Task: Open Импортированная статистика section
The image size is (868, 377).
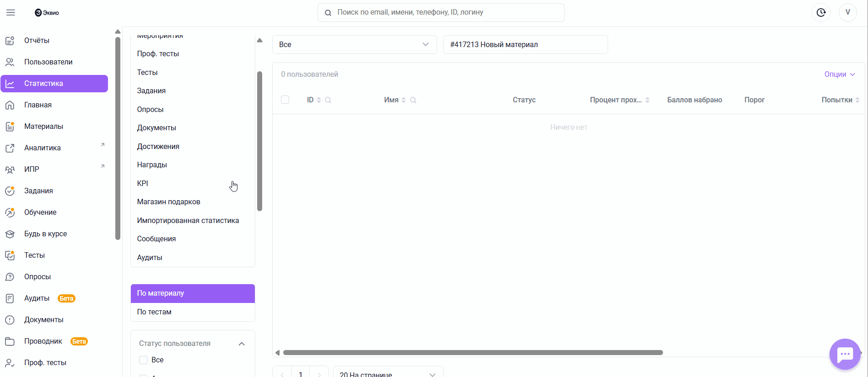Action: pos(188,221)
